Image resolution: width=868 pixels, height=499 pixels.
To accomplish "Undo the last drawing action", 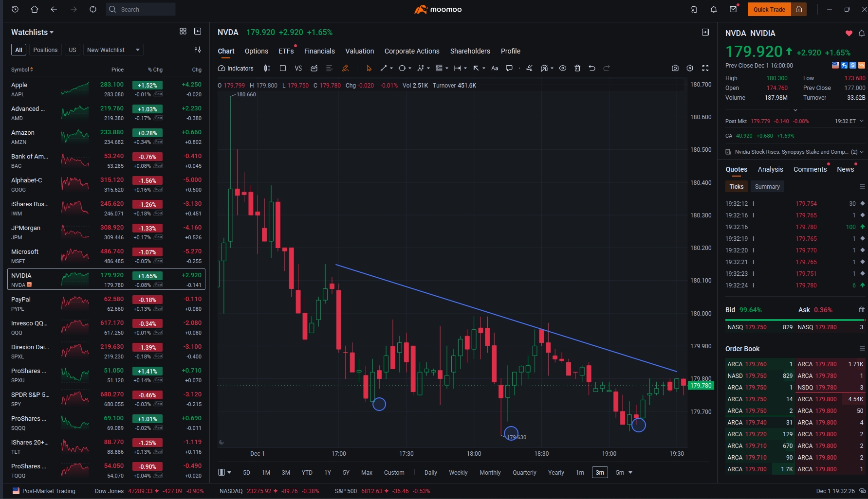I will coord(592,69).
